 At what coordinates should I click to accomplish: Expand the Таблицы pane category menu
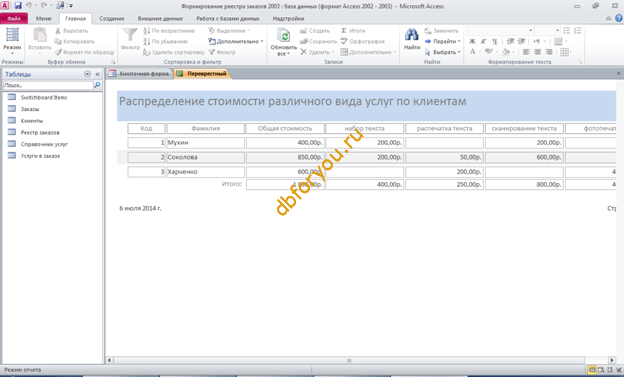88,74
